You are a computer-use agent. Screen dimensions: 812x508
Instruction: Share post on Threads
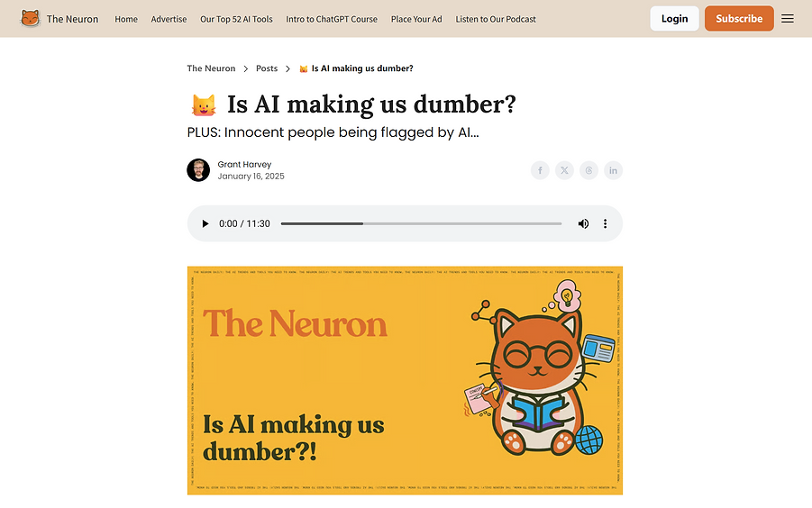[588, 170]
